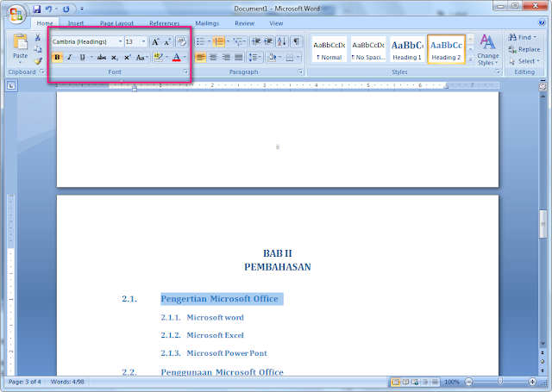This screenshot has height=392, width=552.
Task: Apply red font color swatch
Action: click(x=176, y=58)
